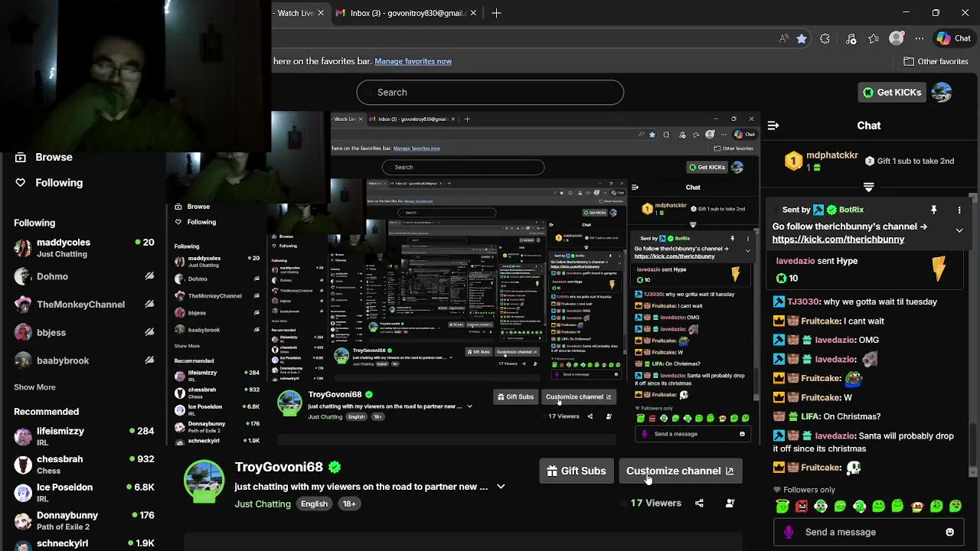This screenshot has height=551, width=980.
Task: Click the Gift Subs button
Action: (577, 471)
